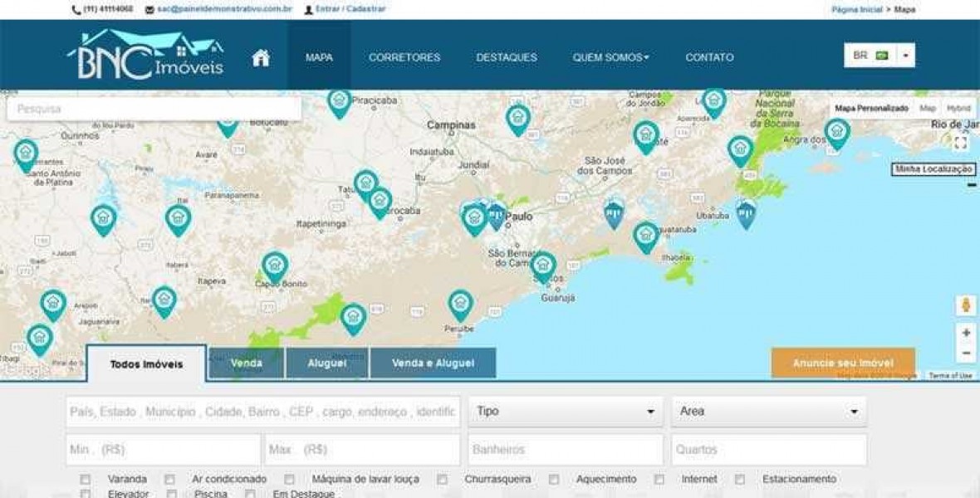Image resolution: width=980 pixels, height=498 pixels.
Task: Switch to the Todos Imóveis tab
Action: click(x=146, y=364)
